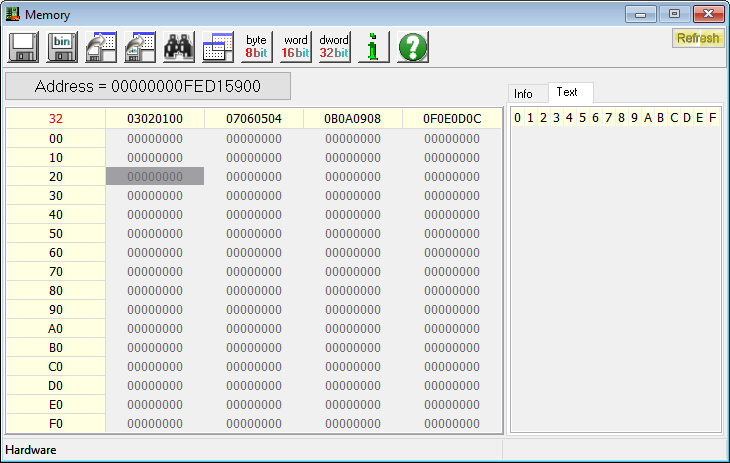Image resolution: width=730 pixels, height=463 pixels.
Task: Click column header 0F0E0D0C
Action: click(452, 119)
